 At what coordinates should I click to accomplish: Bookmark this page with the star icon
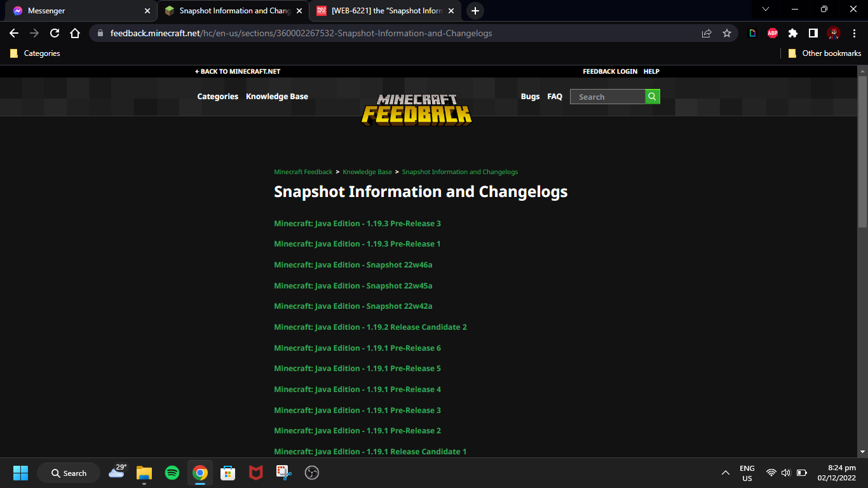click(727, 33)
